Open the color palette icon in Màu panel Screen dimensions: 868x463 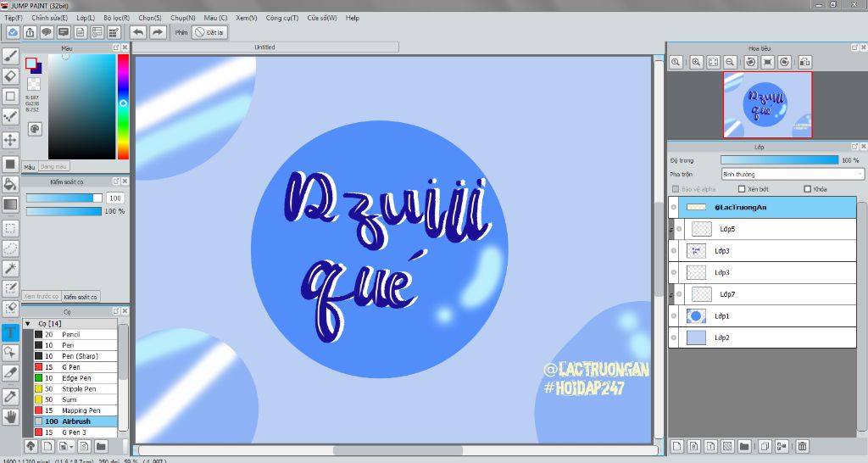(34, 129)
